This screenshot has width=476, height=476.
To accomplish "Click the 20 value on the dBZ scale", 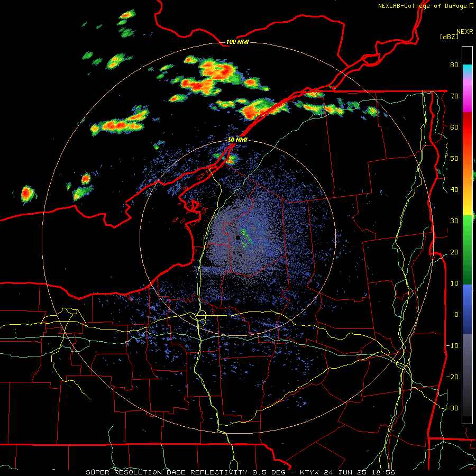I will pyautogui.click(x=454, y=252).
